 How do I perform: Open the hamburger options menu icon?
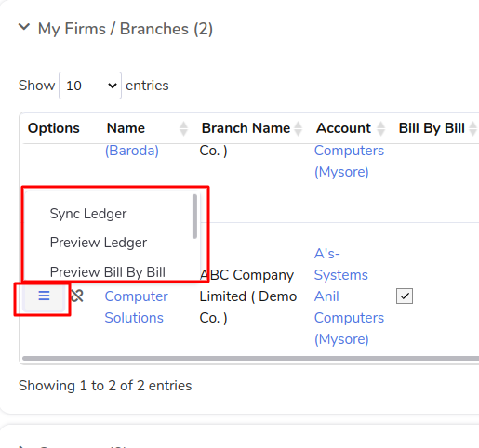click(x=44, y=296)
